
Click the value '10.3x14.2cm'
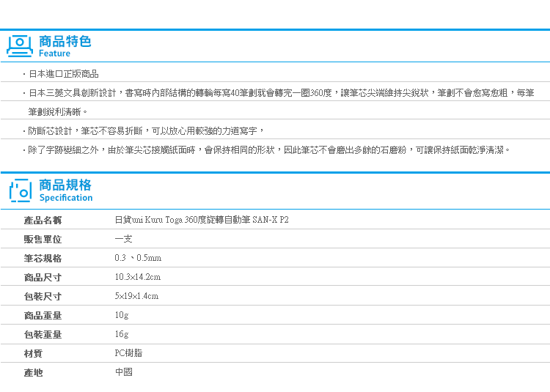click(138, 277)
